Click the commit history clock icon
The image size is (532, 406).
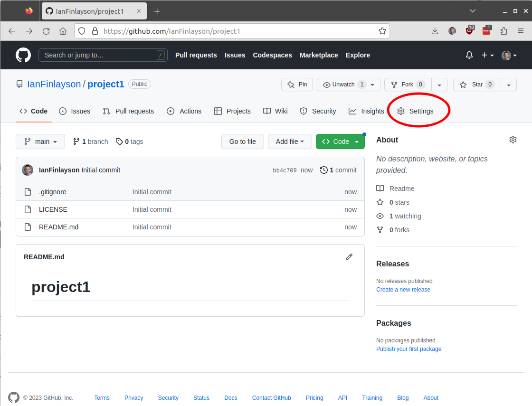(x=323, y=170)
